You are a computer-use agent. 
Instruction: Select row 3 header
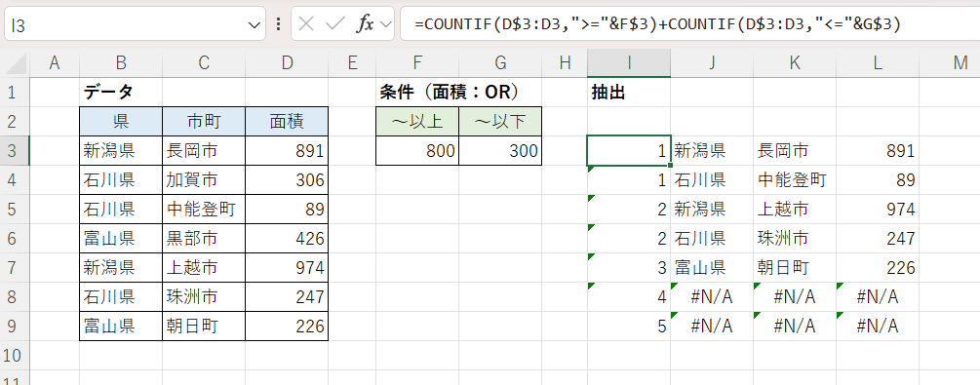15,151
